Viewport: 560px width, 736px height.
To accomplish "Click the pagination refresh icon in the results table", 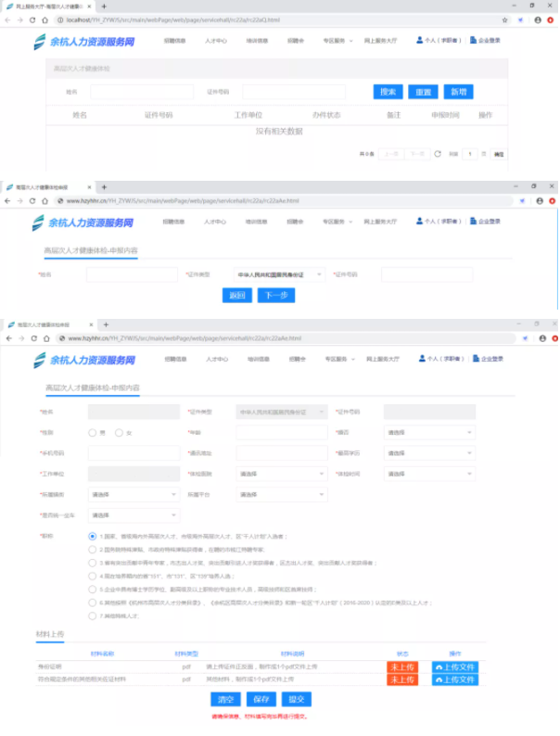I will click(438, 154).
